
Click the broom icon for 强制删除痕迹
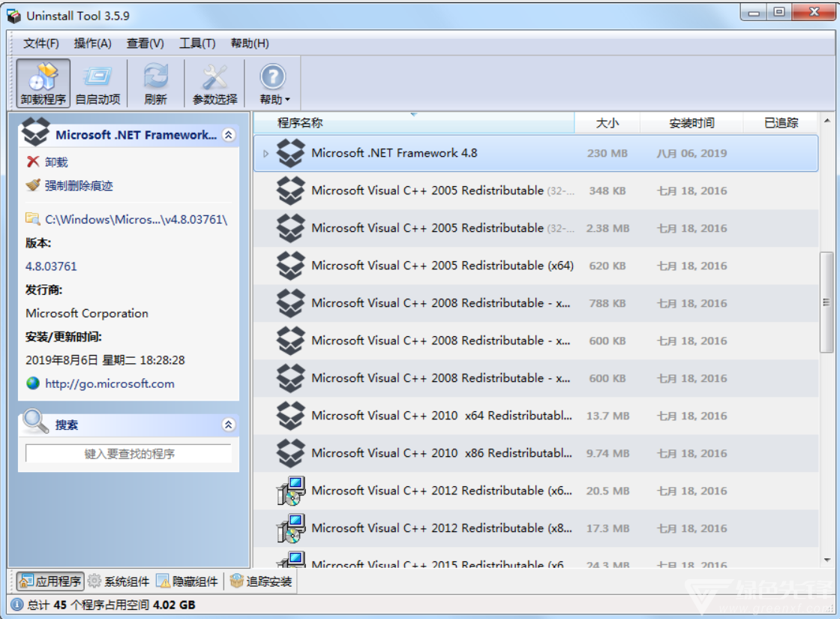click(33, 185)
